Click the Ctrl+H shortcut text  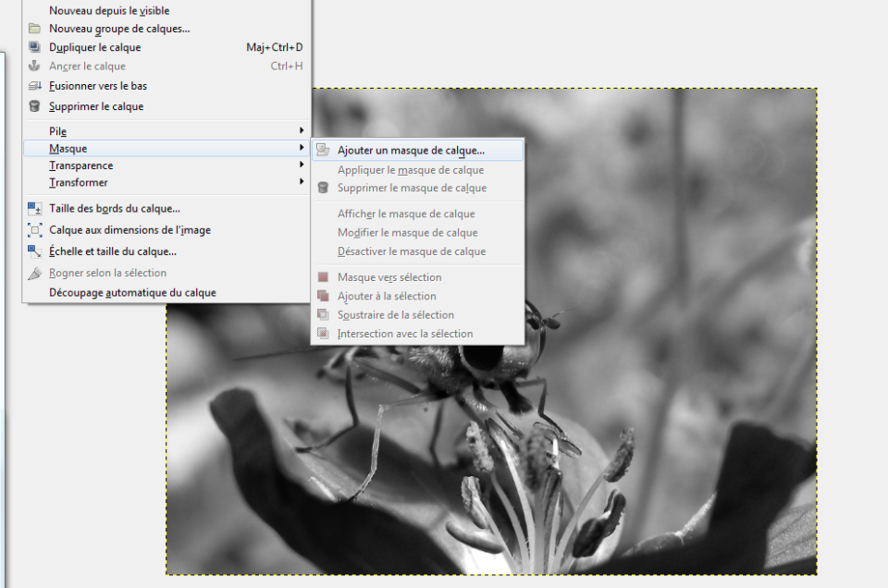(x=287, y=66)
